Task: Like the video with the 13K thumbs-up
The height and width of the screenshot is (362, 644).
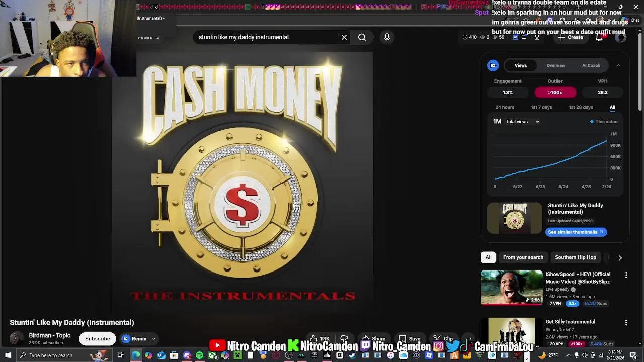Action: (320, 339)
